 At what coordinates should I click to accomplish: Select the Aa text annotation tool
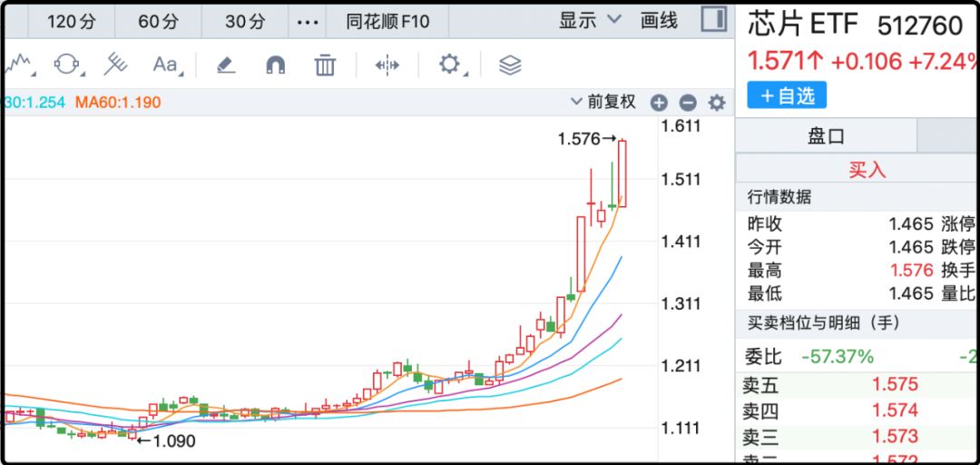tap(166, 65)
